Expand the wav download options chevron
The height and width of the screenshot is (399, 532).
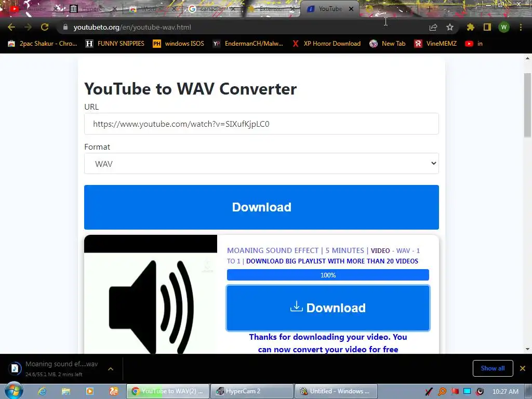(111, 369)
